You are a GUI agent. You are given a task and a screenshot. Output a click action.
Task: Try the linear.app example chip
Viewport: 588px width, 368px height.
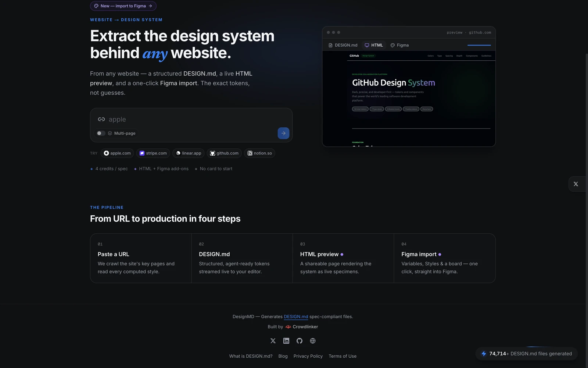(x=188, y=153)
